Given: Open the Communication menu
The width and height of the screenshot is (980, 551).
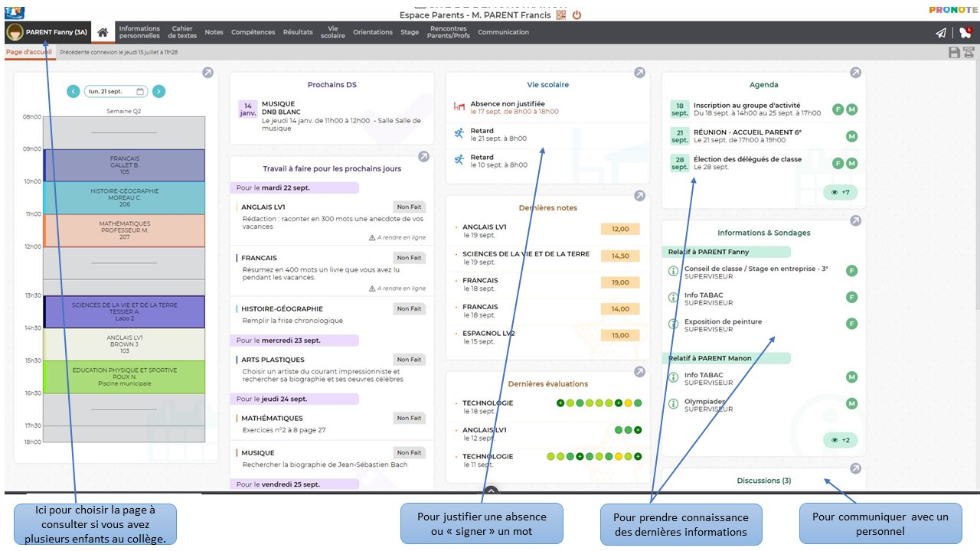Looking at the screenshot, I should click(x=503, y=32).
